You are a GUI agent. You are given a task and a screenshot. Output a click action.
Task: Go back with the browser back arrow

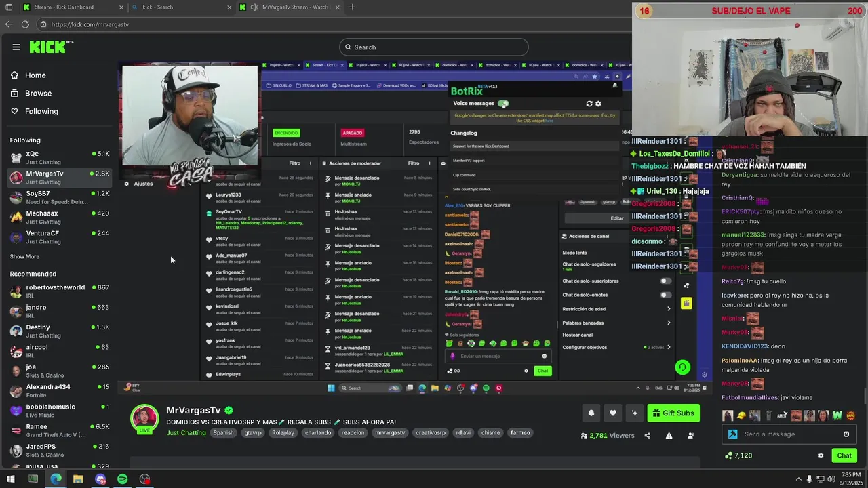pos(8,24)
